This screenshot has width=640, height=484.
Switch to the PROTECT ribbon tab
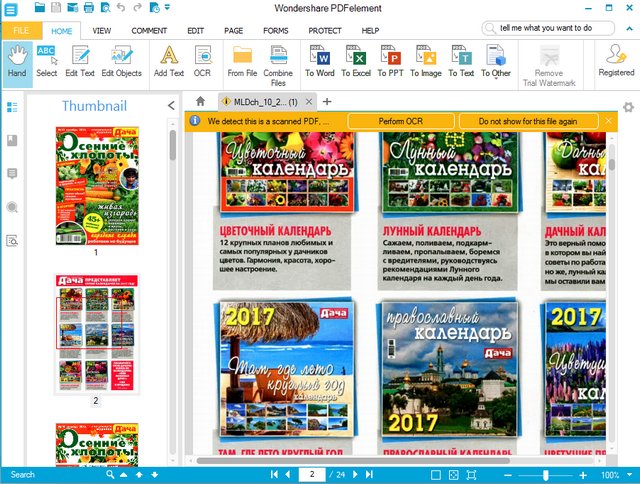325,31
